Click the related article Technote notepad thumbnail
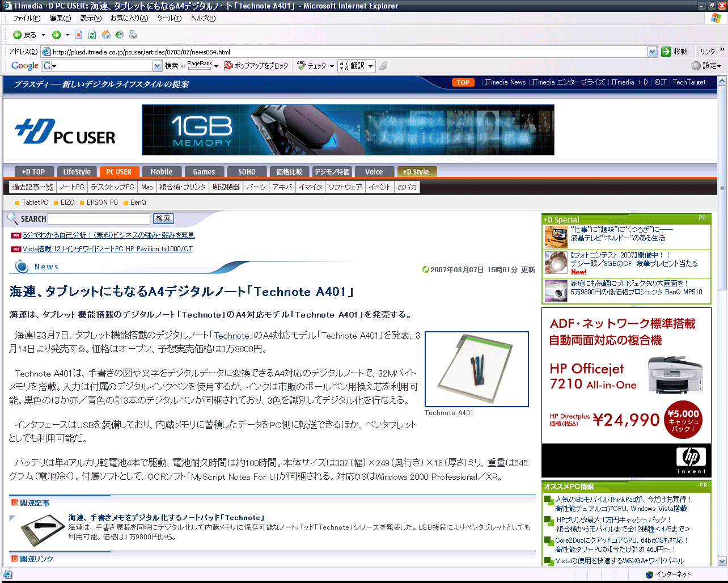This screenshot has height=583, width=728. [x=43, y=530]
